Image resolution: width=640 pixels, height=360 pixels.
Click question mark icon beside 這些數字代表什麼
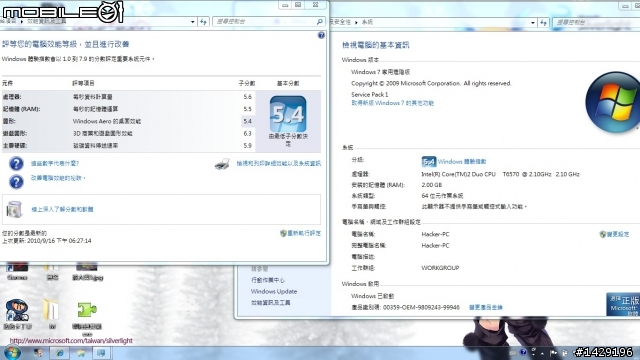coord(16,164)
